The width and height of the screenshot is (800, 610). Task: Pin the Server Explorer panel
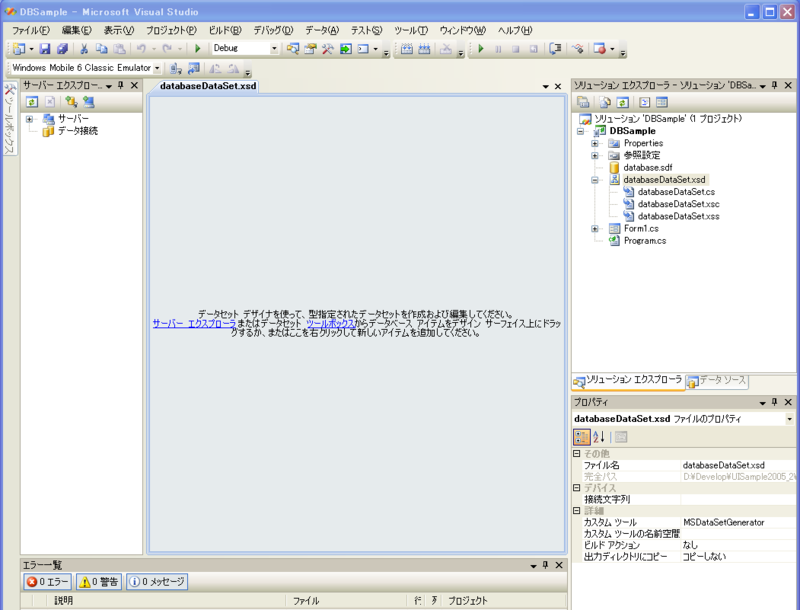click(121, 85)
